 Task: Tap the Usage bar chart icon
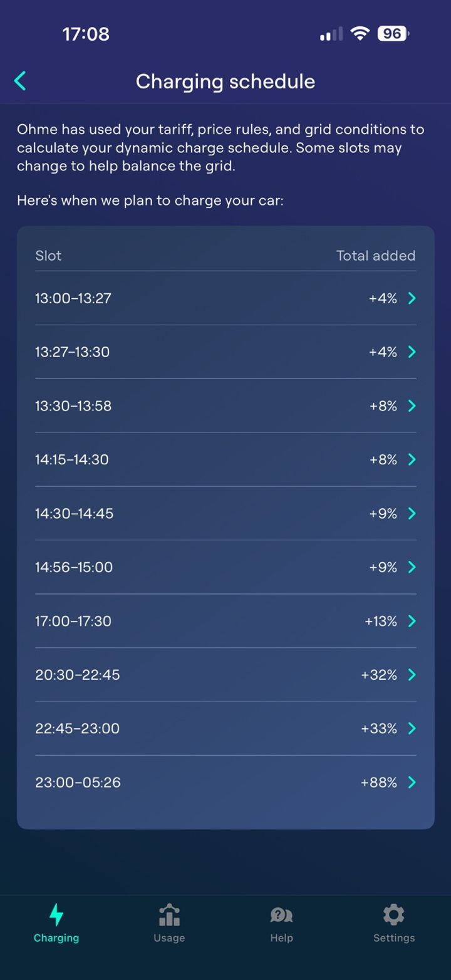pyautogui.click(x=169, y=915)
